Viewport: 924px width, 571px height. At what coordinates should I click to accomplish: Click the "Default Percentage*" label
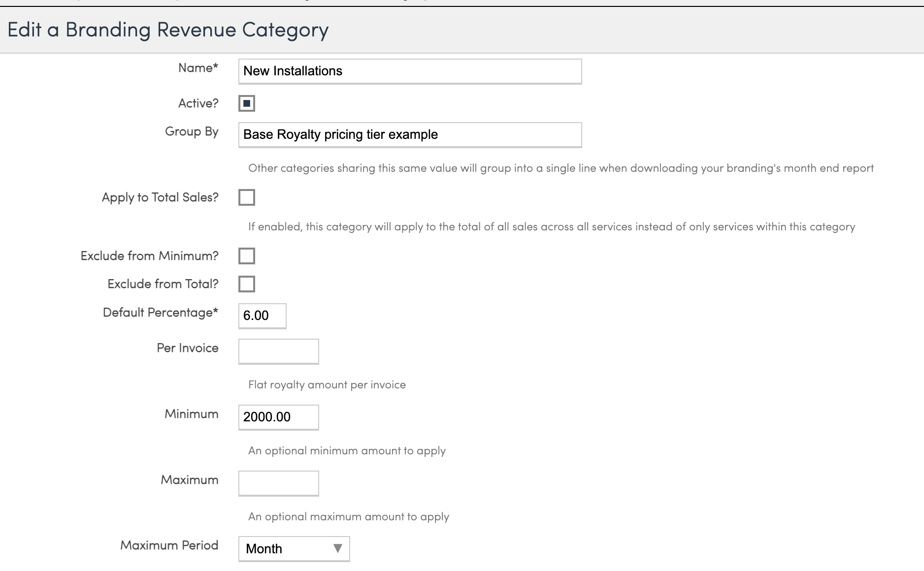160,313
